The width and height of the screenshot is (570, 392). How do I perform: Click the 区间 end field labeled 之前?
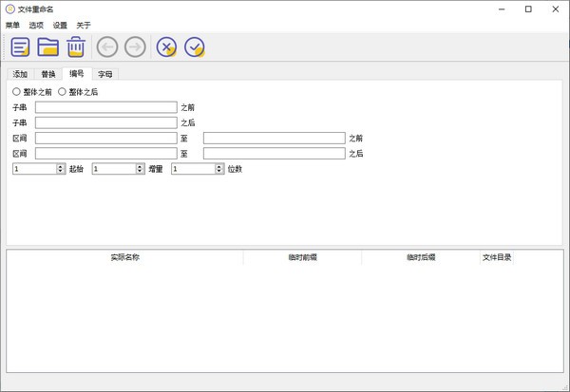pyautogui.click(x=275, y=138)
